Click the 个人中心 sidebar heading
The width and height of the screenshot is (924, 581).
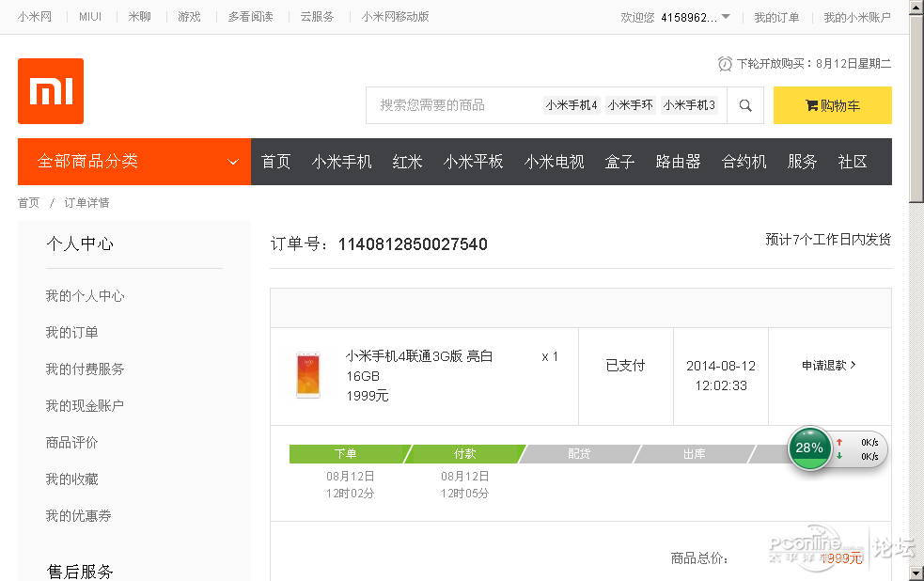(x=80, y=243)
